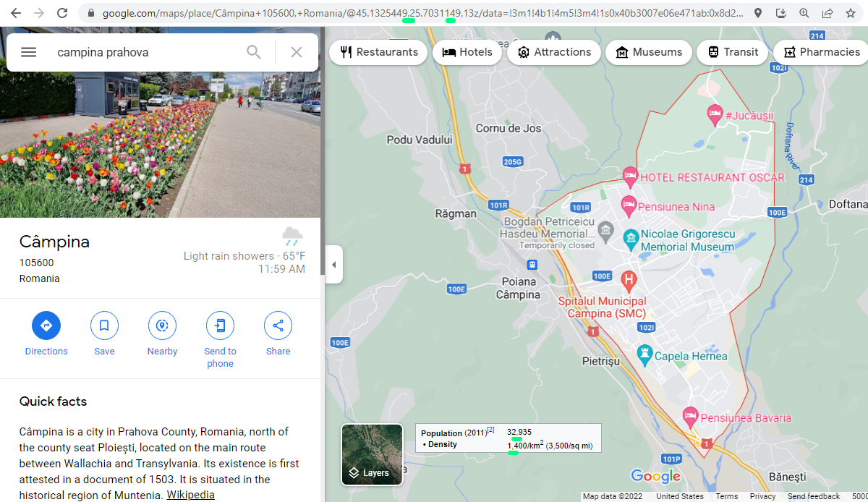
Task: Click the search magnifier in the search box
Action: pyautogui.click(x=253, y=51)
